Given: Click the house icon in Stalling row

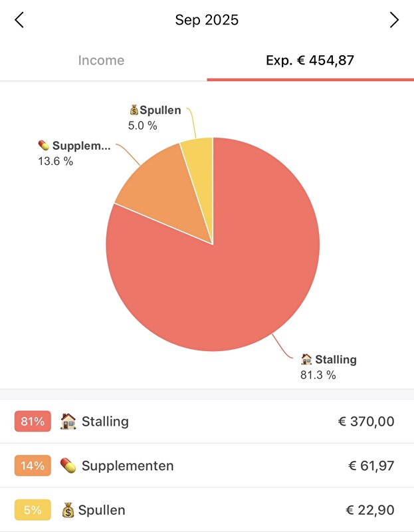Looking at the screenshot, I should (68, 421).
